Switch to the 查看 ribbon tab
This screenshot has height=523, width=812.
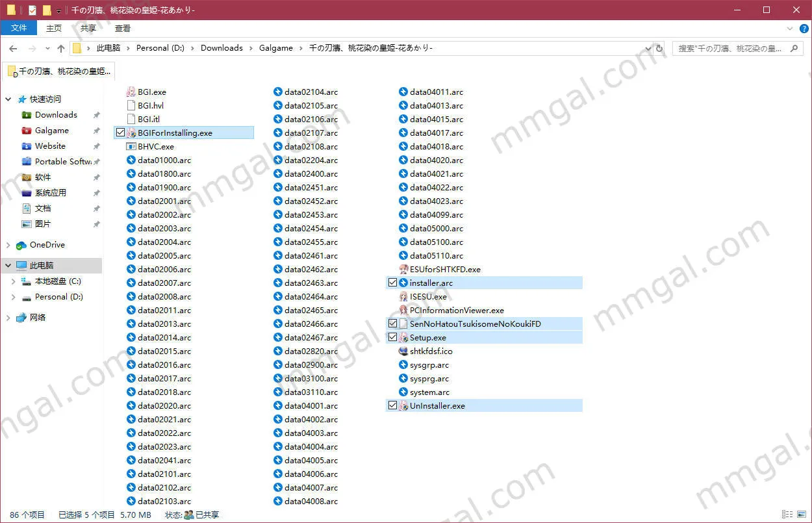pyautogui.click(x=123, y=28)
